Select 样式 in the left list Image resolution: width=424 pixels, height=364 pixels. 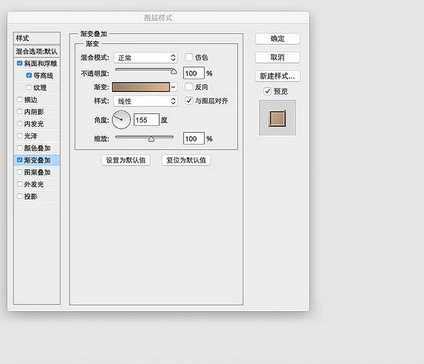(x=37, y=38)
